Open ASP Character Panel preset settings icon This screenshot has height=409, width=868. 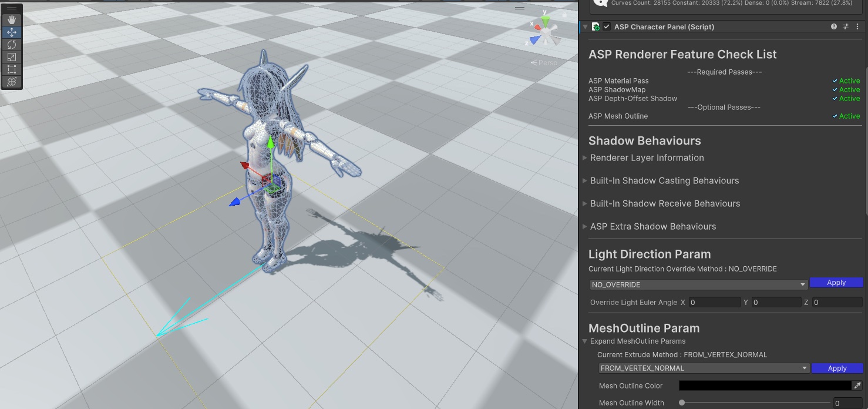(x=846, y=27)
